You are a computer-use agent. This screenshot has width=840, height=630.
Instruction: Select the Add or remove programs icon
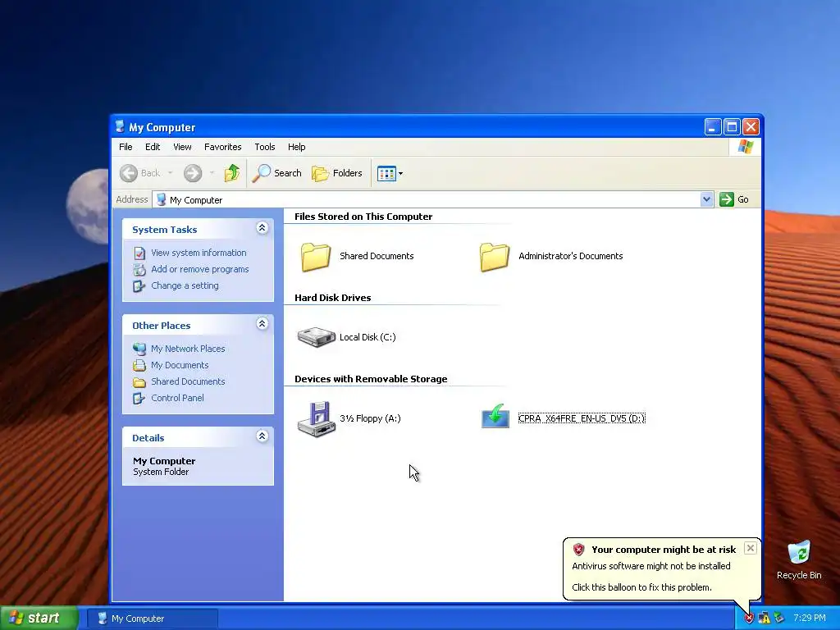point(139,269)
